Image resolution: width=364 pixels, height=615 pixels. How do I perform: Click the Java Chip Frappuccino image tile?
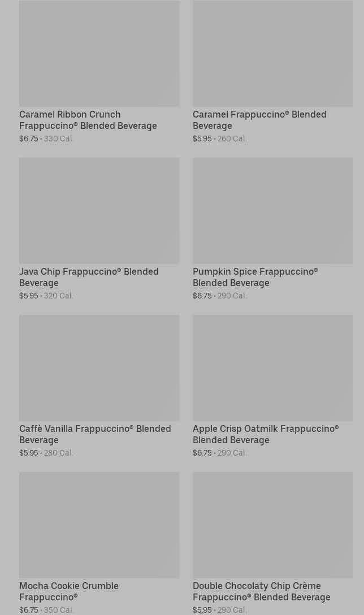point(99,210)
